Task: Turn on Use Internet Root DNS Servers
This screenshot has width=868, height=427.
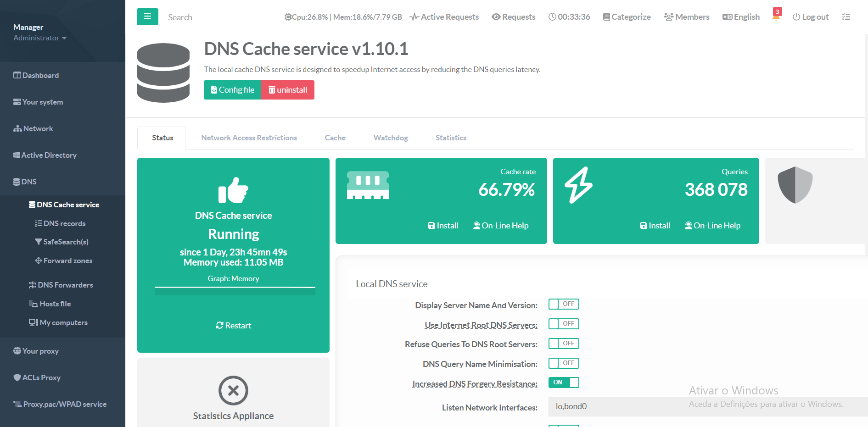Action: pyautogui.click(x=564, y=324)
